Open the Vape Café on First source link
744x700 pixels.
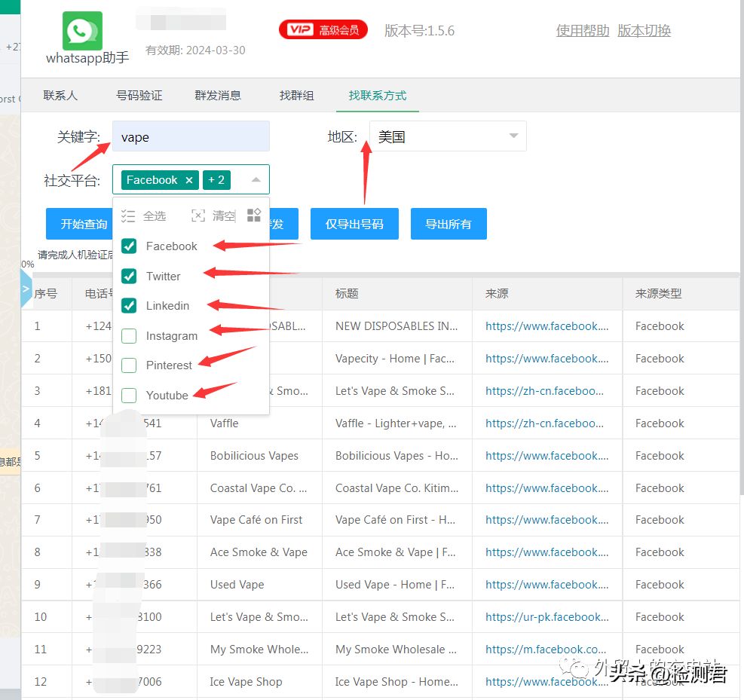[547, 520]
